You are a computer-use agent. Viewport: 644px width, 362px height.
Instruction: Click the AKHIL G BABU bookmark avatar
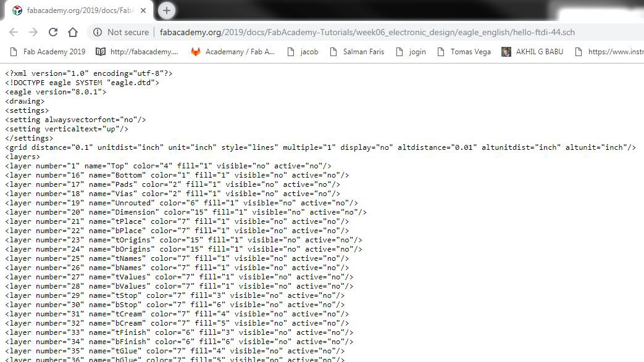[x=506, y=52]
